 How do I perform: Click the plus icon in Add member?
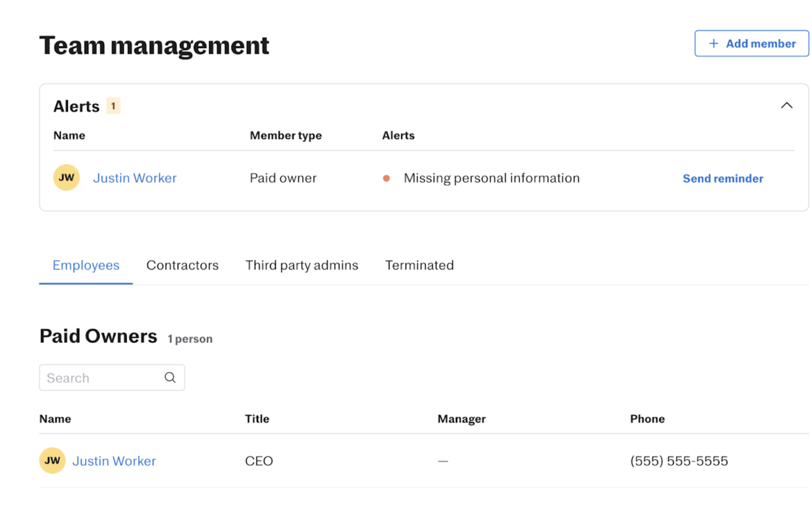713,44
